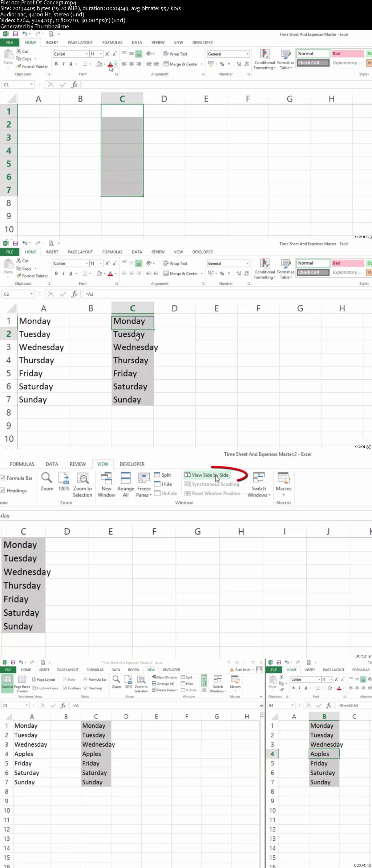The image size is (372, 868).
Task: Open Borders dropdown in the =A2 formula frame
Action: click(x=90, y=273)
